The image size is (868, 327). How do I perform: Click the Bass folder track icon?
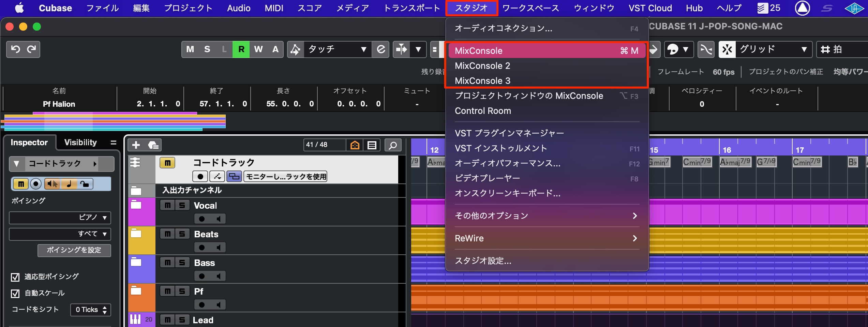pyautogui.click(x=136, y=262)
